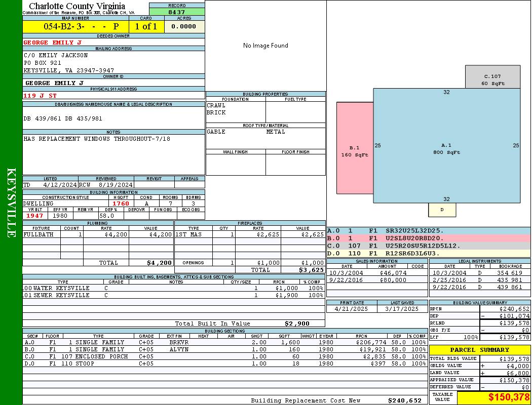The width and height of the screenshot is (532, 405).
Task: Select the year built value 1947
Action: click(x=35, y=216)
